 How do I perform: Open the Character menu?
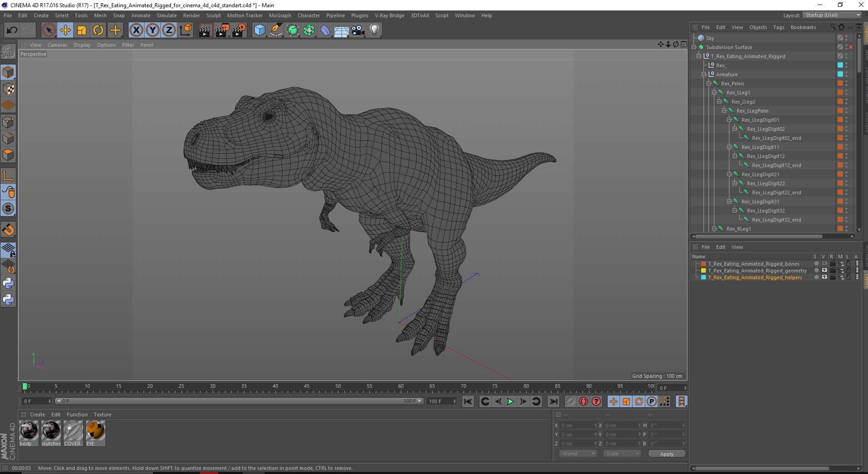click(309, 15)
